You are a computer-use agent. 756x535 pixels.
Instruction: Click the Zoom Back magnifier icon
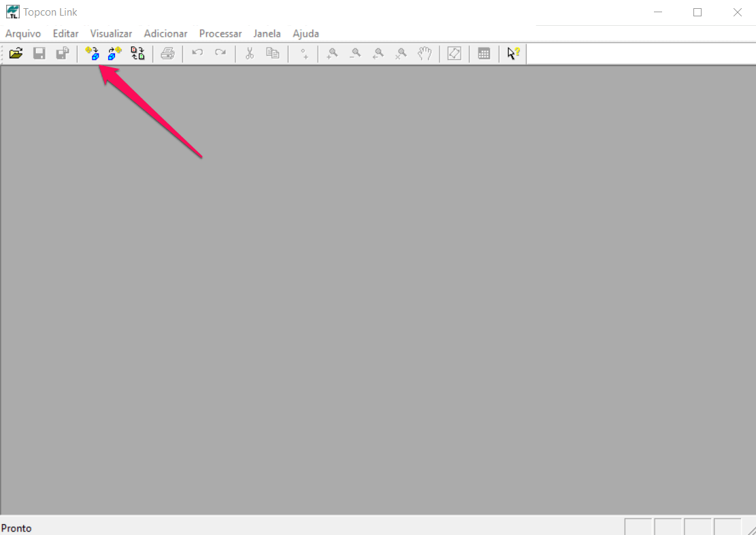tap(378, 53)
